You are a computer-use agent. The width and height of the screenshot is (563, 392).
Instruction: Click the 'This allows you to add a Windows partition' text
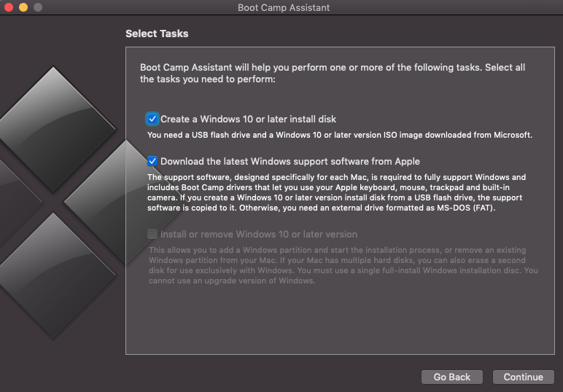(x=343, y=265)
